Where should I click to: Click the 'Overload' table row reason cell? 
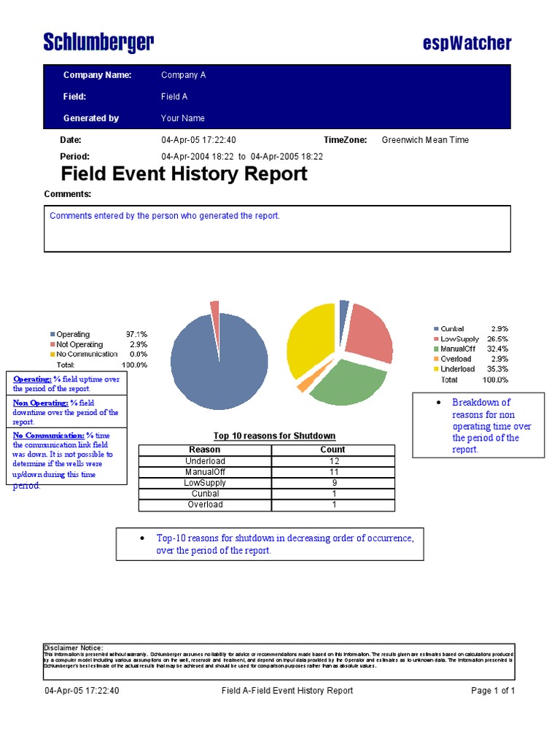pyautogui.click(x=205, y=505)
